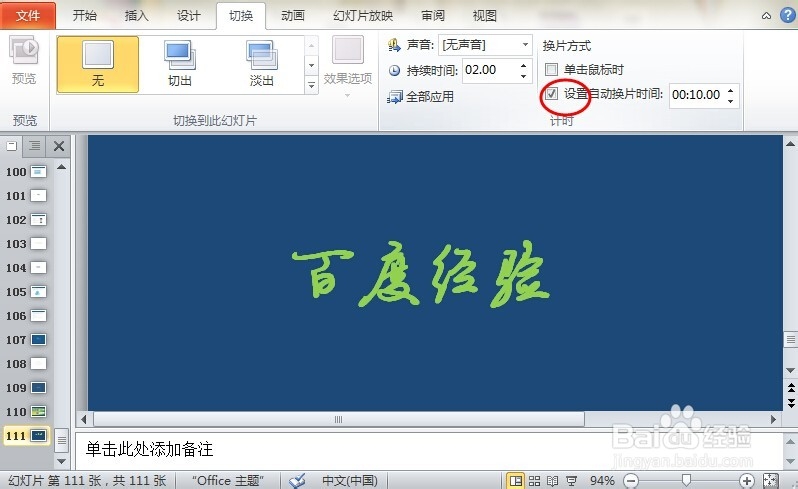Open the Home tab
The height and width of the screenshot is (489, 798).
tap(84, 15)
